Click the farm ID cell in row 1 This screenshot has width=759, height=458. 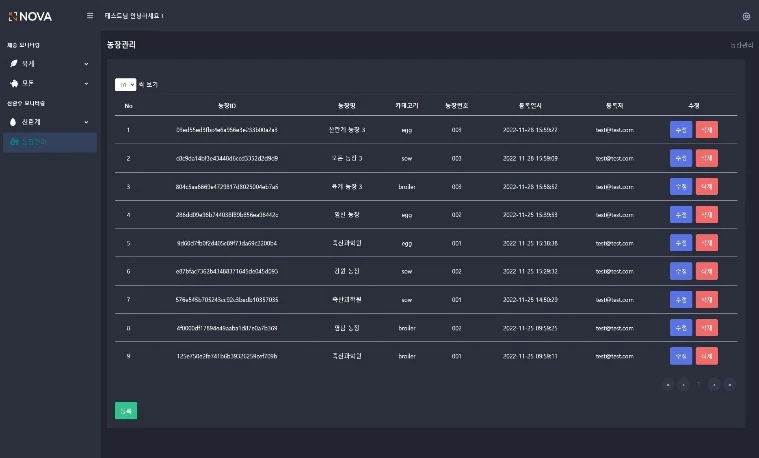[227, 130]
